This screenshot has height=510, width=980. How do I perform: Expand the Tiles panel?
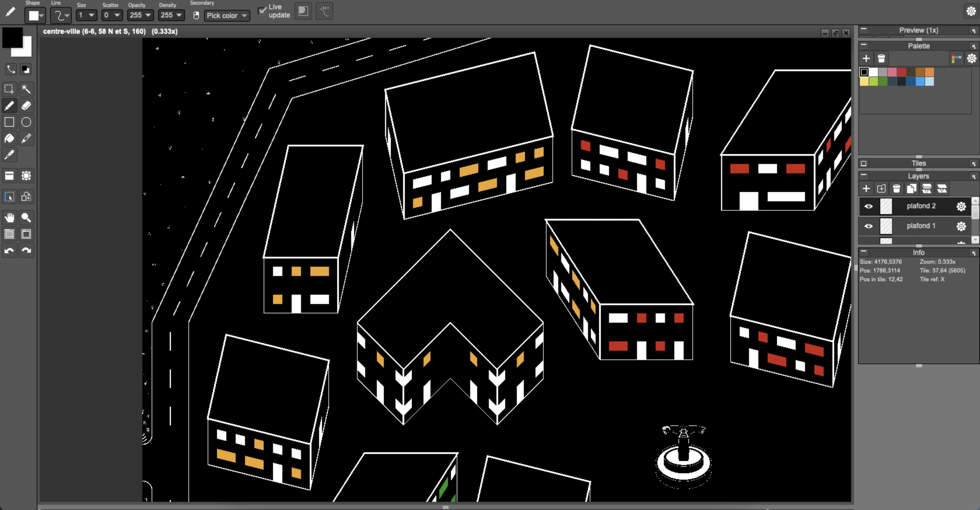[864, 163]
